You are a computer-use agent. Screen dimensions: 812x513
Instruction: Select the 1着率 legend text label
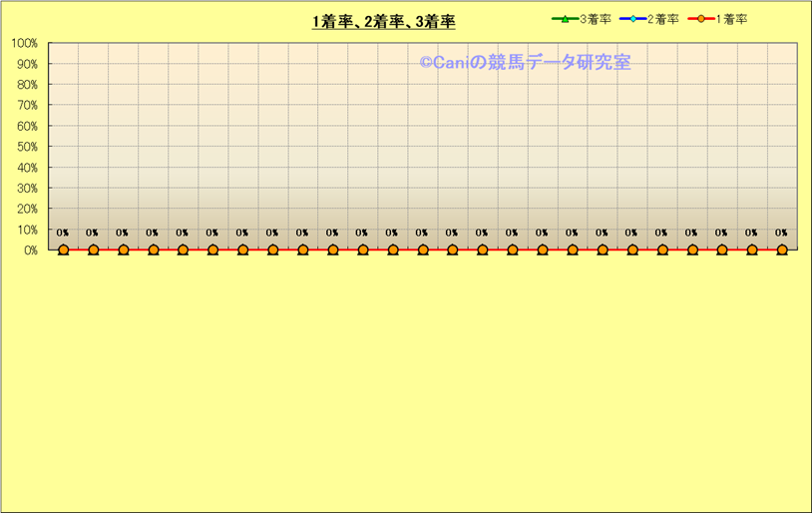coord(732,19)
